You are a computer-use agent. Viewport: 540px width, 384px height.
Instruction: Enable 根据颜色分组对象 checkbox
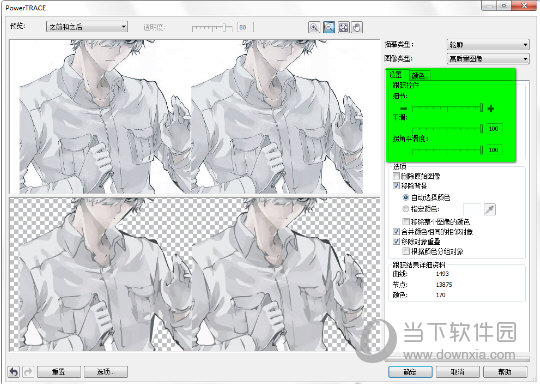[406, 251]
